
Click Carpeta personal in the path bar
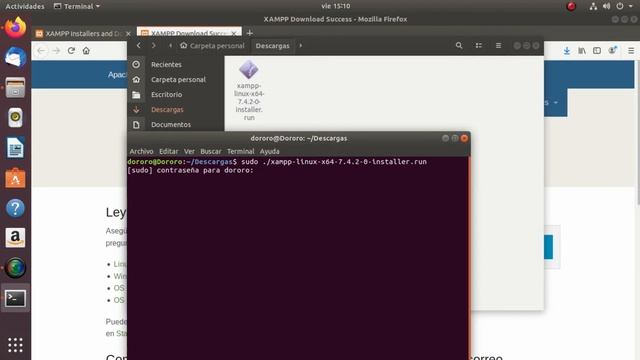212,46
